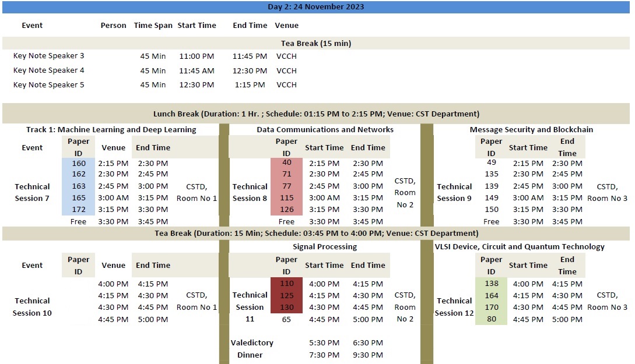Click the Day 2: 24 November 2023 title bar
The height and width of the screenshot is (364, 635).
[x=317, y=7]
